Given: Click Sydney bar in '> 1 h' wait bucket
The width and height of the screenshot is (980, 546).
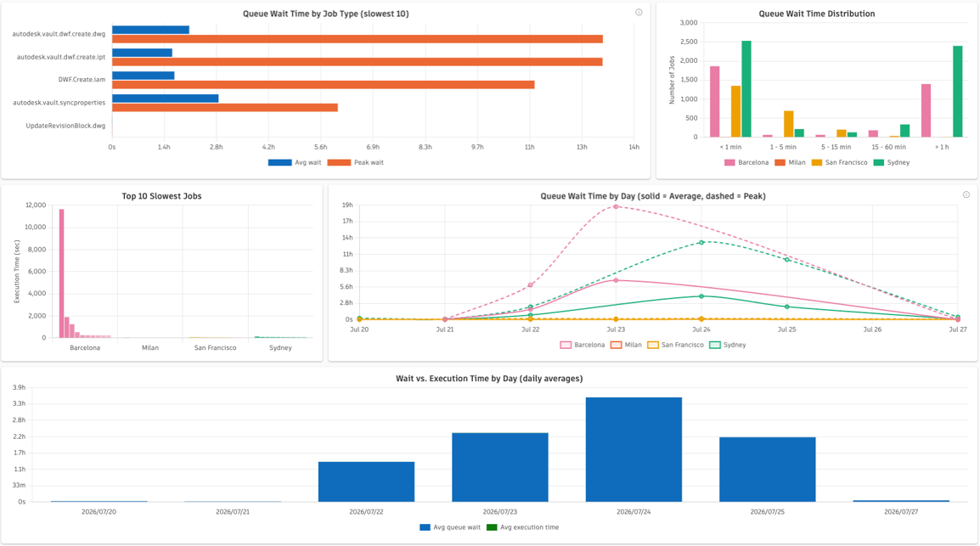Looking at the screenshot, I should point(958,92).
